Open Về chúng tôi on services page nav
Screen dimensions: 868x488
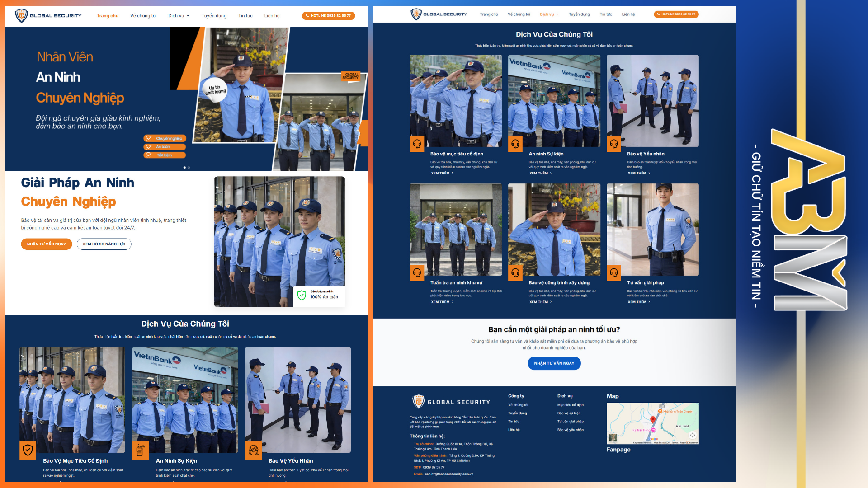(x=519, y=14)
